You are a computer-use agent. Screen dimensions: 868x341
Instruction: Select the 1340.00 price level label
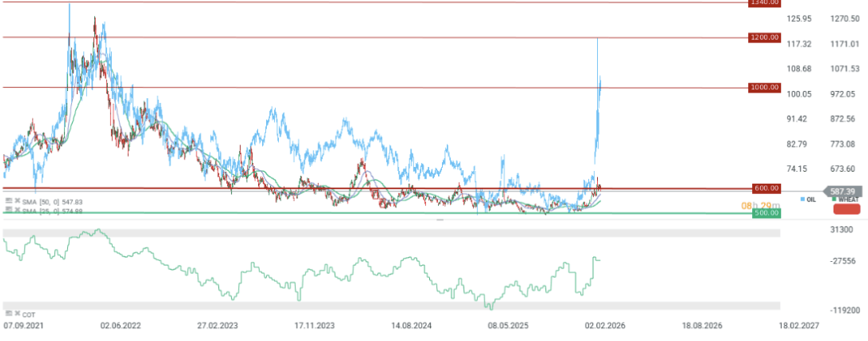[x=764, y=3]
